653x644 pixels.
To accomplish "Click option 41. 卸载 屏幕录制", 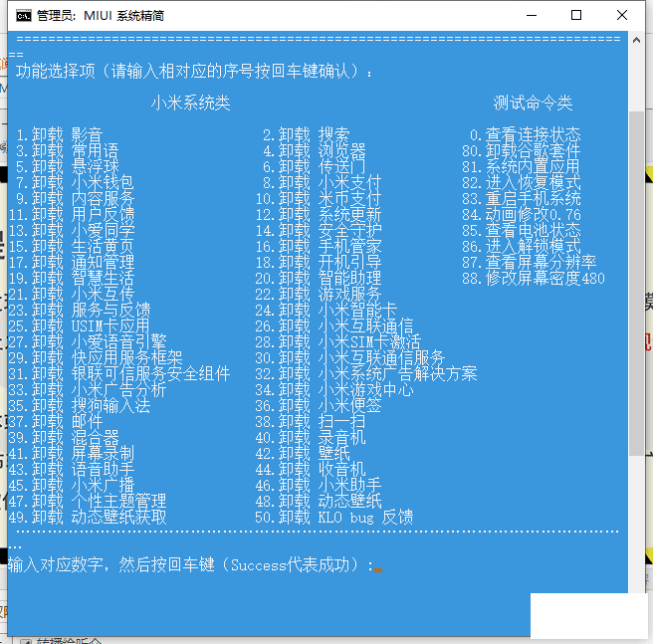I will 72,453.
